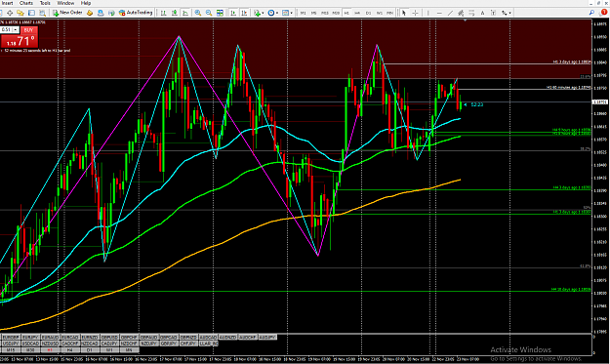610x364 pixels.
Task: Select the trendline drawing tool
Action: click(450, 13)
